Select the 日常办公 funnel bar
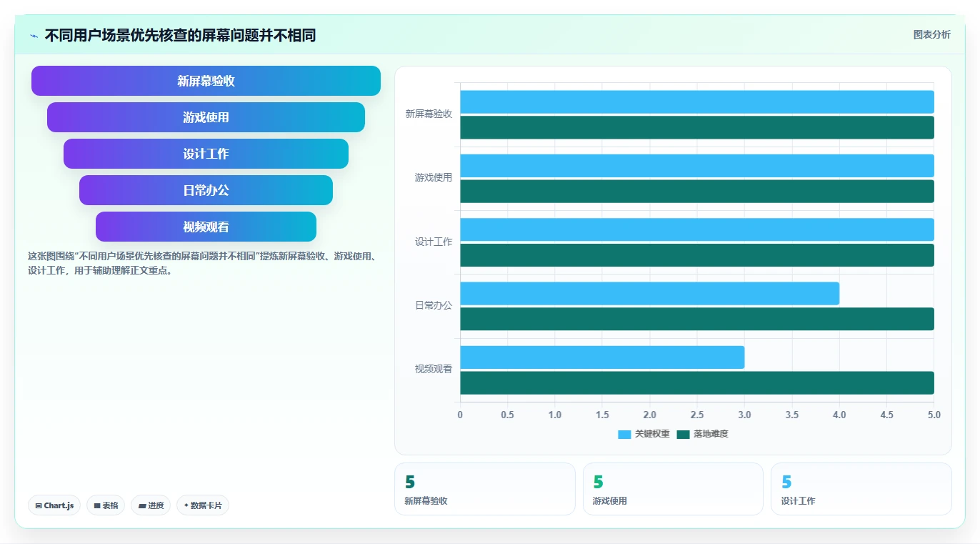Viewport: 980px width, 544px height. 206,190
